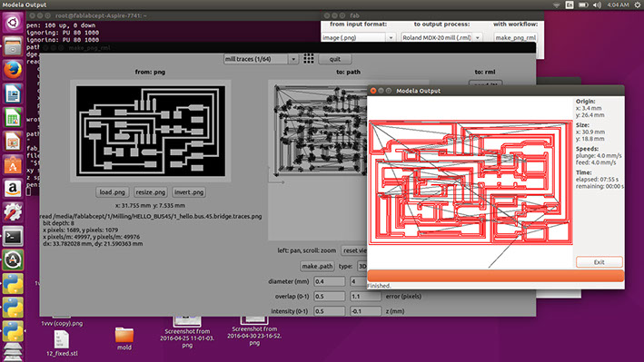Click the 'x: 31.755 mm y: 7.535 mm' readout
The width and height of the screenshot is (644, 362).
pyautogui.click(x=150, y=205)
